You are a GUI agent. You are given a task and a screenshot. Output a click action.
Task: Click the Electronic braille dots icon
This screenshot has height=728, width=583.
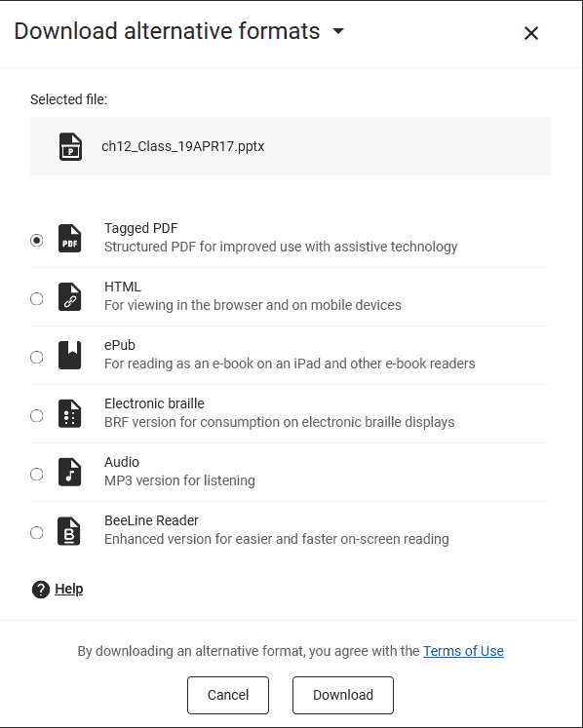[69, 414]
